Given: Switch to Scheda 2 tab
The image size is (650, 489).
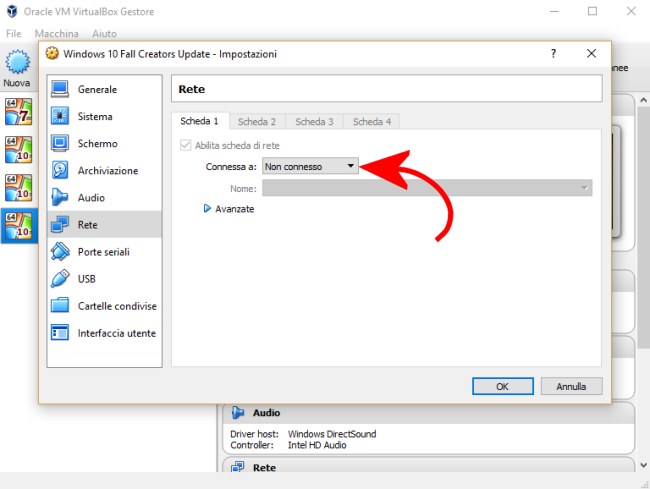Looking at the screenshot, I should [257, 121].
